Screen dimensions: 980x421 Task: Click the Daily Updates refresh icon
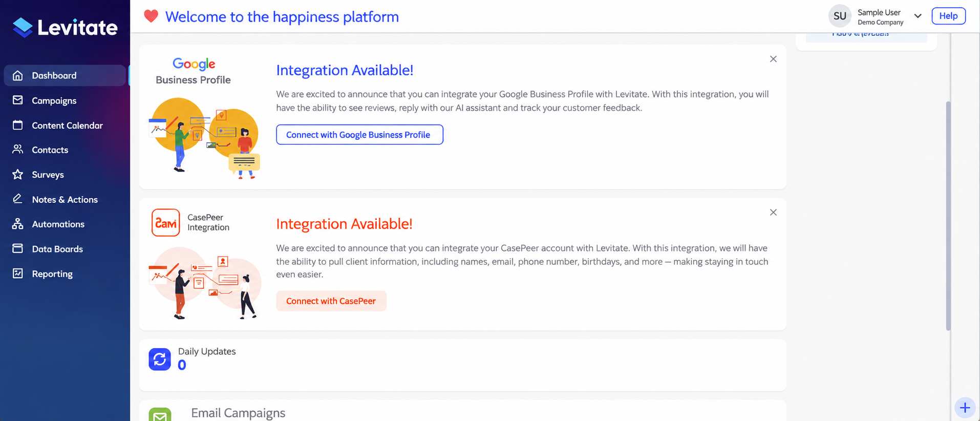(x=160, y=359)
